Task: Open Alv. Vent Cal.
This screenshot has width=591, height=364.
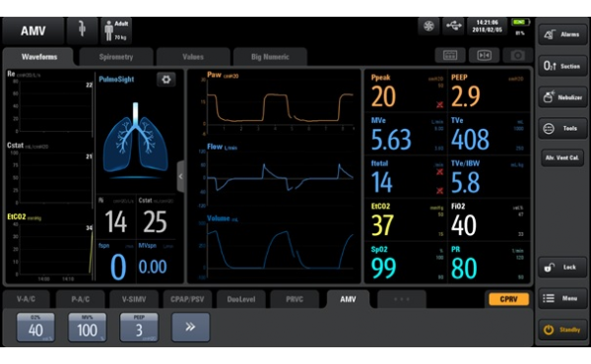Action: 562,157
